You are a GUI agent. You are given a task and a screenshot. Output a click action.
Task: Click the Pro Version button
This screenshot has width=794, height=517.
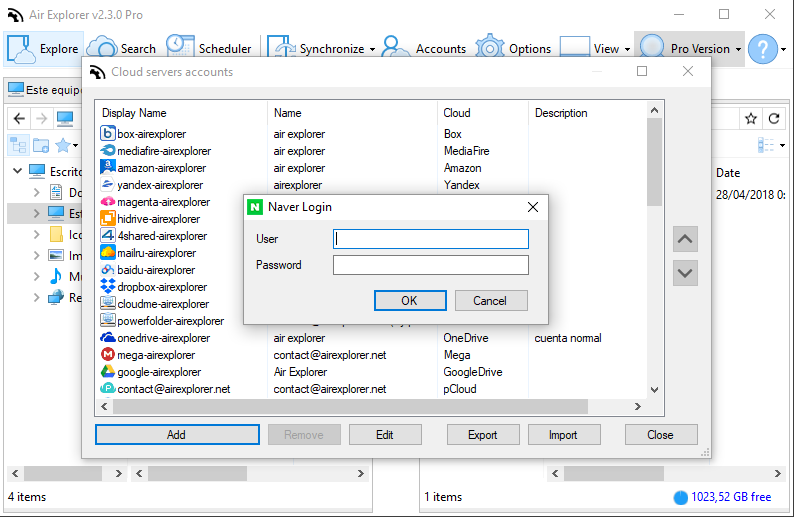coord(685,49)
